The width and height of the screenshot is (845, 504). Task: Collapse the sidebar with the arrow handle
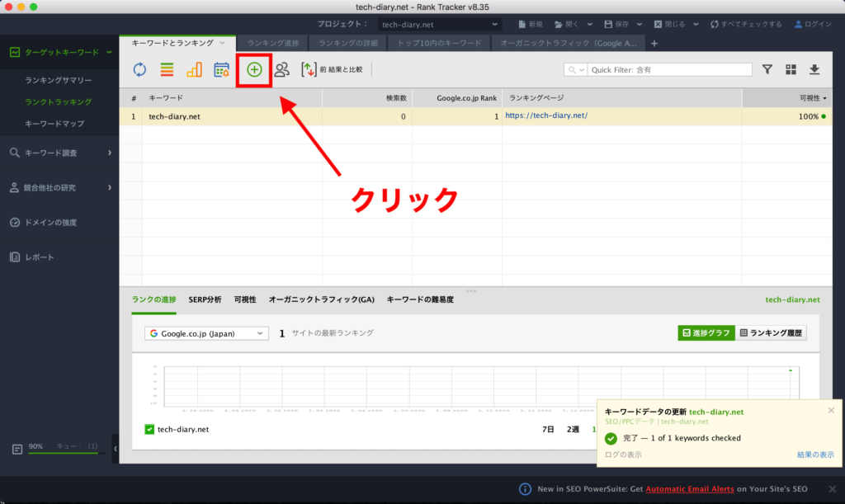pos(116,449)
